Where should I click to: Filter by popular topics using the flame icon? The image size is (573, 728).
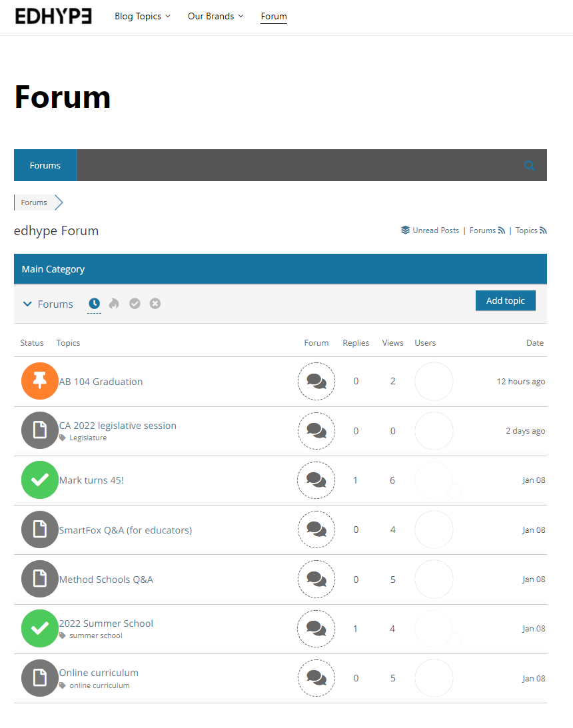(114, 303)
